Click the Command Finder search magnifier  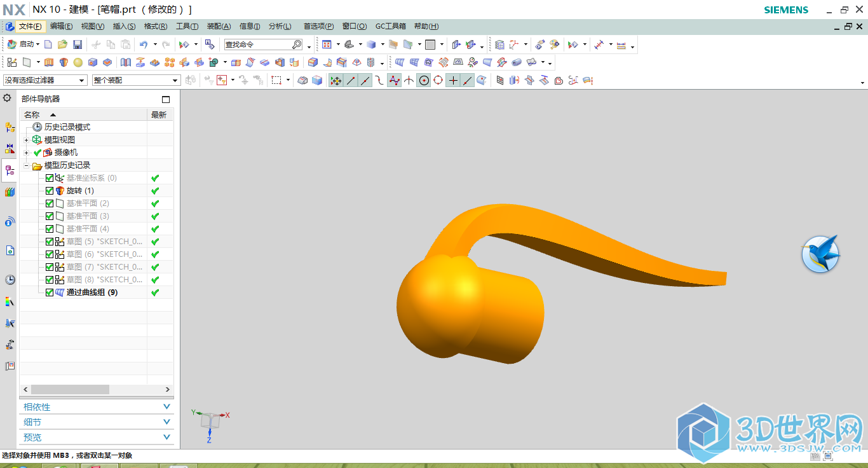point(297,45)
